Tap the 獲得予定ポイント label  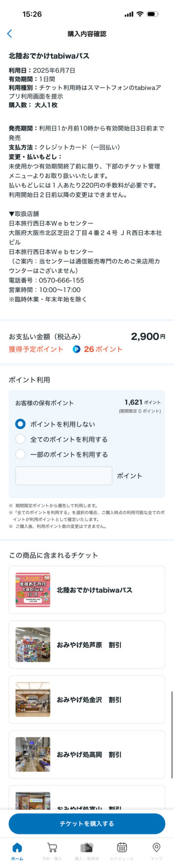pos(36,349)
